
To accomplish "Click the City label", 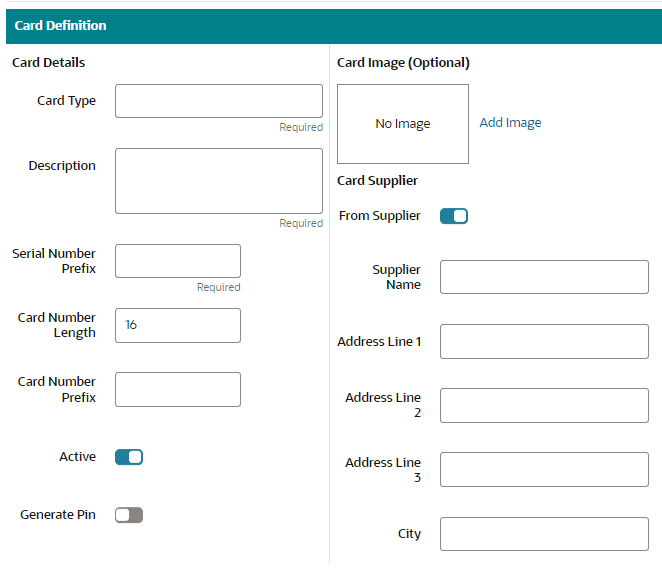I will click(409, 534).
